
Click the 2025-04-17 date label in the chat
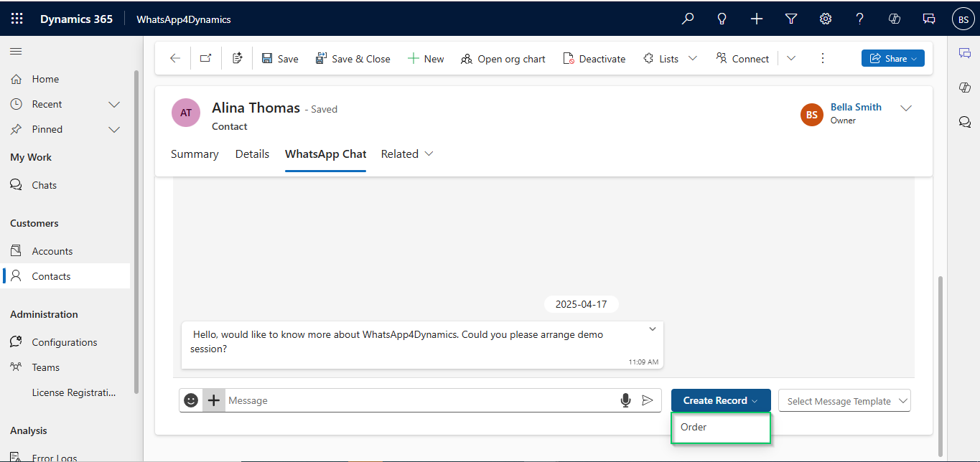pos(581,304)
